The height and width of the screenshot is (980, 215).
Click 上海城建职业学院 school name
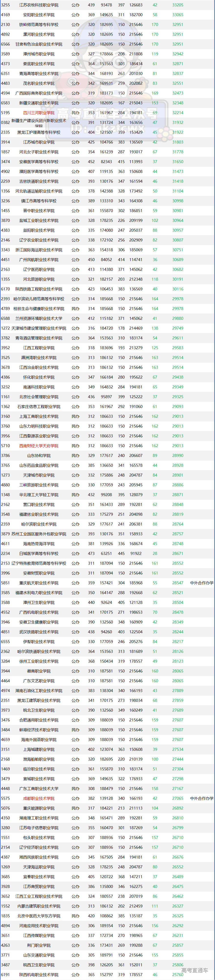[x=39, y=750]
